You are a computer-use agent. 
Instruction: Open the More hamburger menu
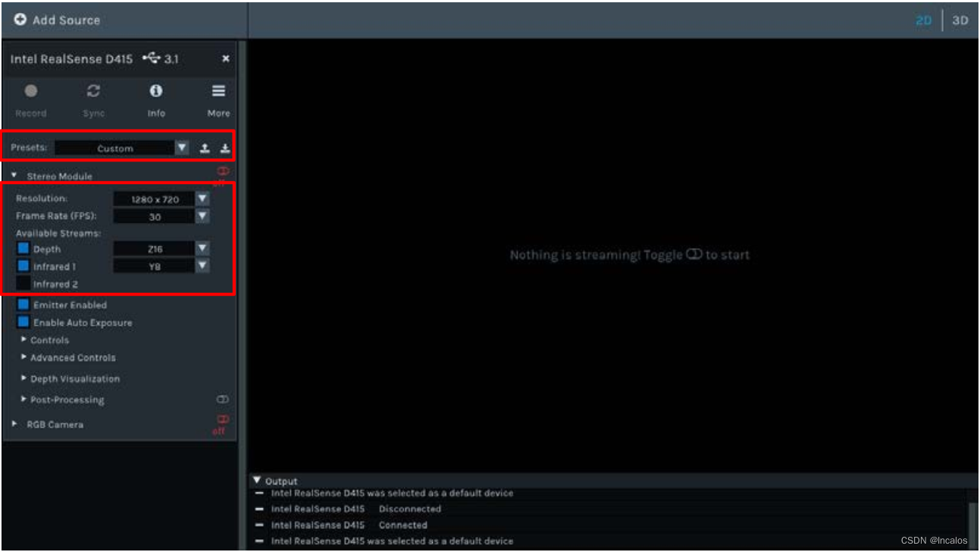[218, 91]
